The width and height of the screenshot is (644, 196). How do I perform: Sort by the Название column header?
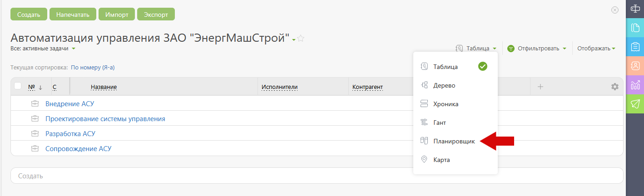(104, 87)
